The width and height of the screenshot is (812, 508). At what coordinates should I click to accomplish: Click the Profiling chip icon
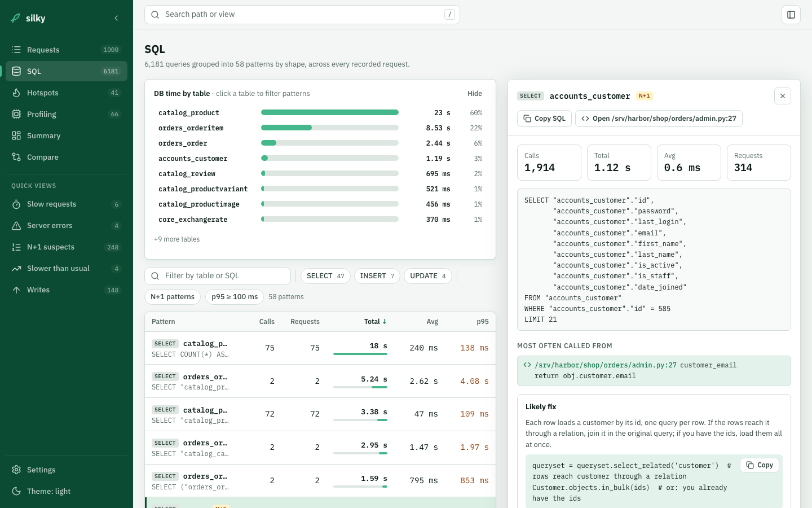tap(16, 114)
